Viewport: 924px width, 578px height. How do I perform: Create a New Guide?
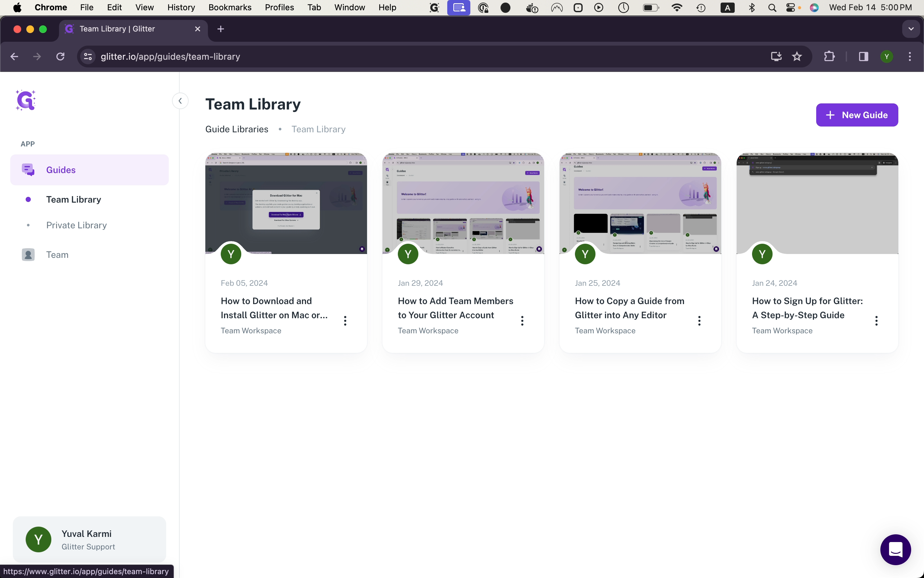point(857,115)
